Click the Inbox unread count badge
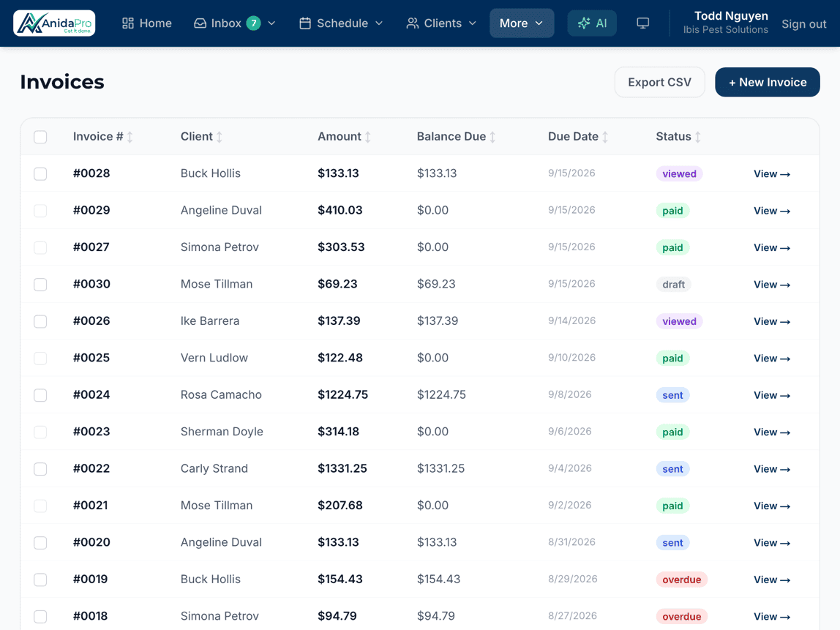840x630 pixels. (x=253, y=23)
